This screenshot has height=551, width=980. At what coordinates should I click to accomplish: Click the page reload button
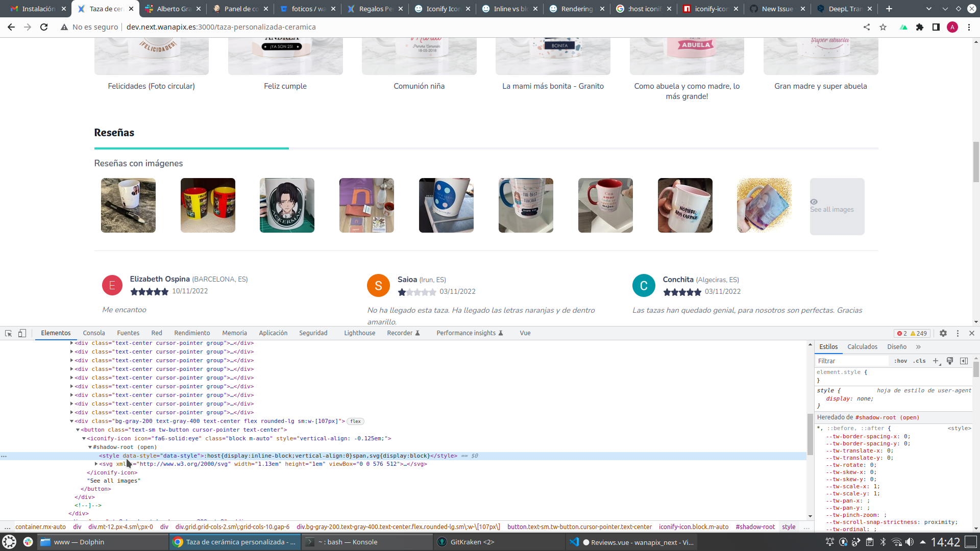pyautogui.click(x=44, y=27)
